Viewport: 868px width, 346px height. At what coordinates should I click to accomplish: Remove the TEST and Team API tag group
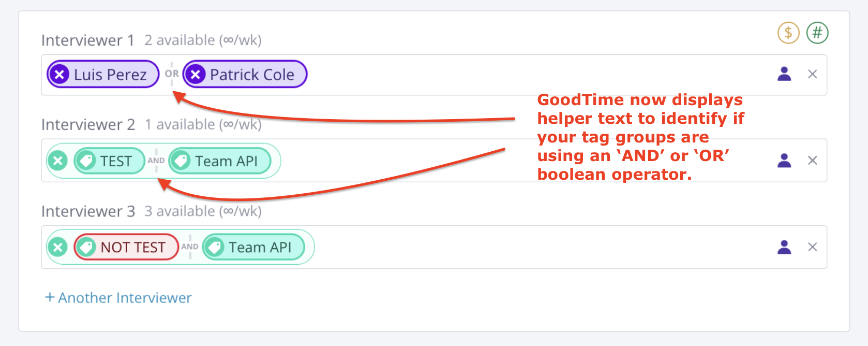58,161
